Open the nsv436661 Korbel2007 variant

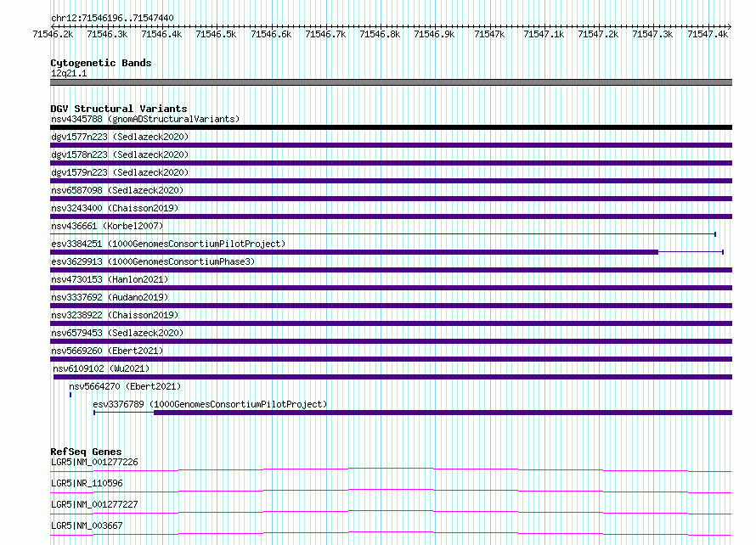pos(107,226)
